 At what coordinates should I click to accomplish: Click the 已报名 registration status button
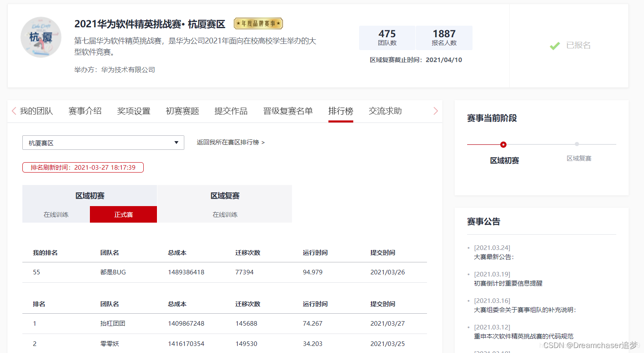[x=570, y=46]
